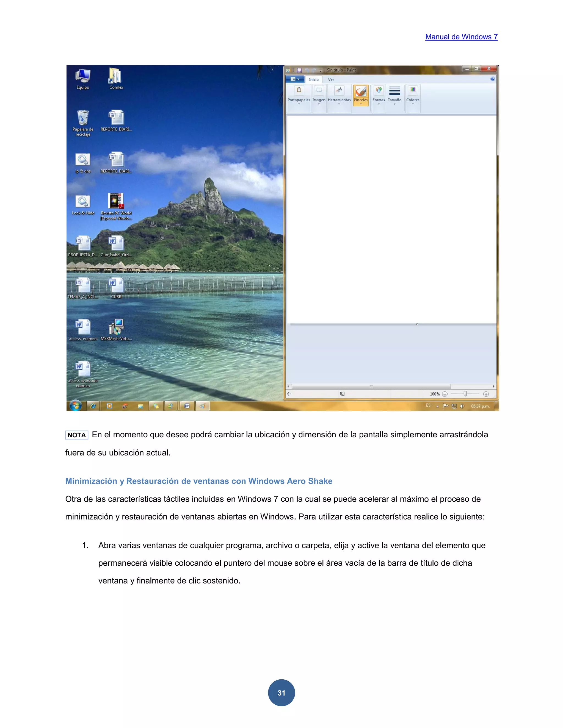
Task: Follow the Manual de Windows 7 link
Action: (x=461, y=37)
